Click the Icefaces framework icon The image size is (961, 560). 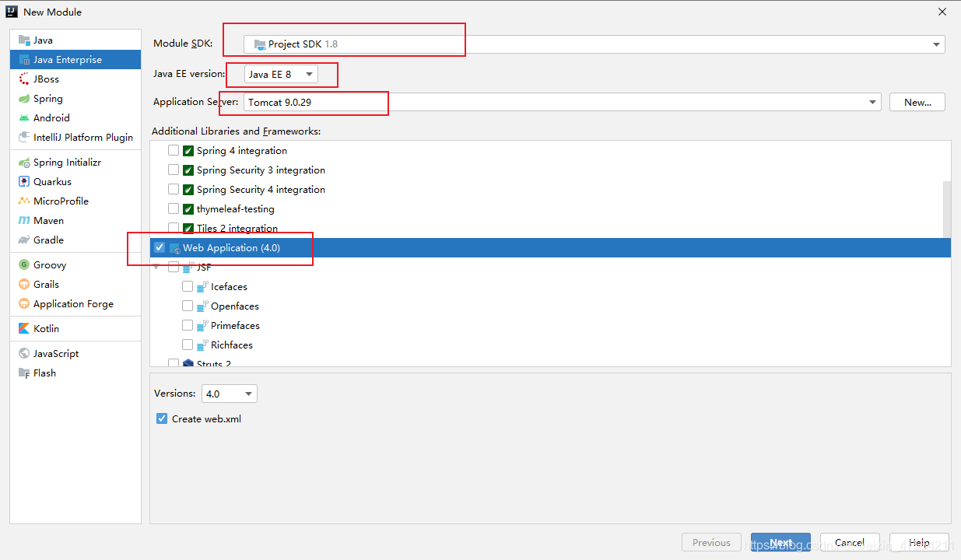[x=202, y=286]
